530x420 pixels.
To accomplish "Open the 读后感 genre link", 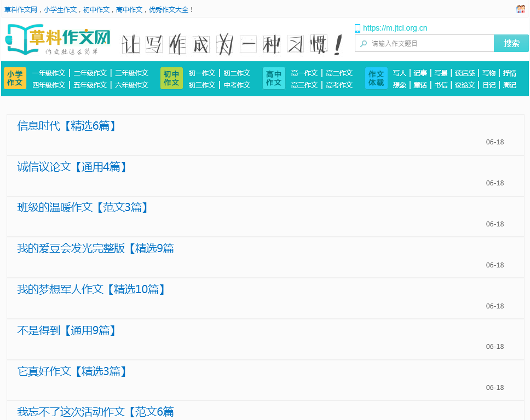I will [x=465, y=73].
